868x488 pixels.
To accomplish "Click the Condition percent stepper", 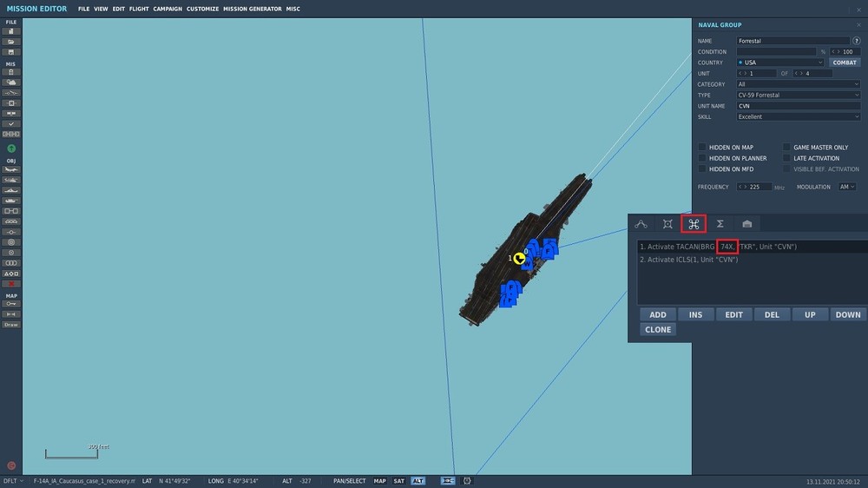I will pyautogui.click(x=845, y=52).
